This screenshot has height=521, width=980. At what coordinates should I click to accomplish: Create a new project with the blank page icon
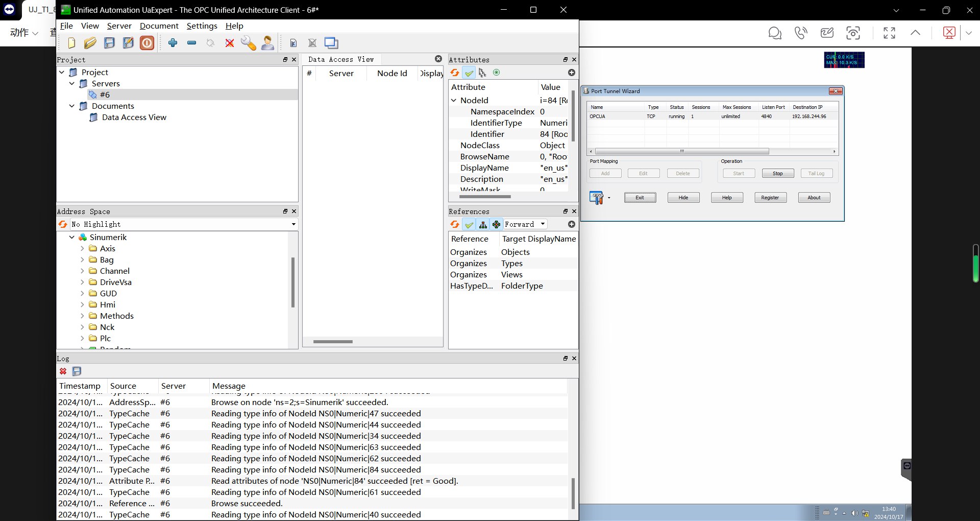(x=71, y=43)
